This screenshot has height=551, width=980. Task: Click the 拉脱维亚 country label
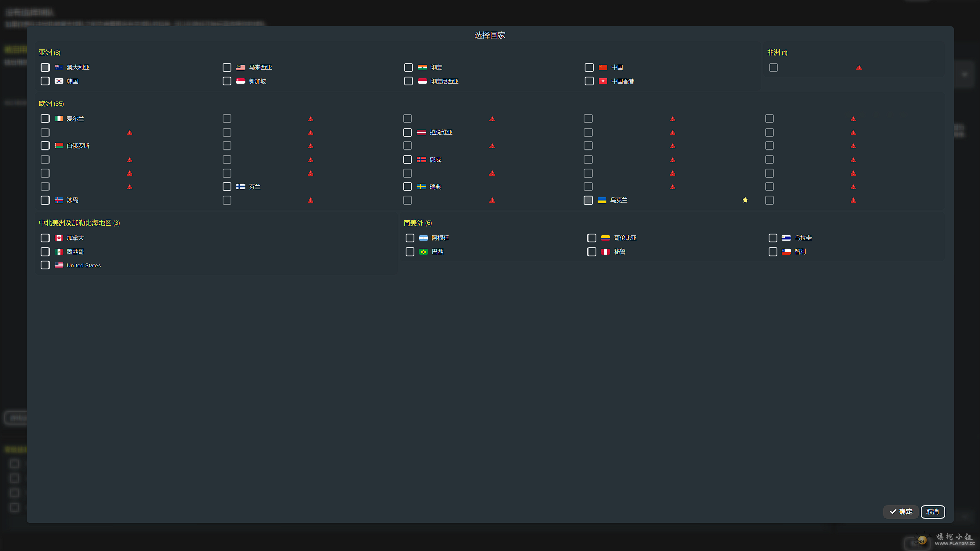[x=441, y=132]
